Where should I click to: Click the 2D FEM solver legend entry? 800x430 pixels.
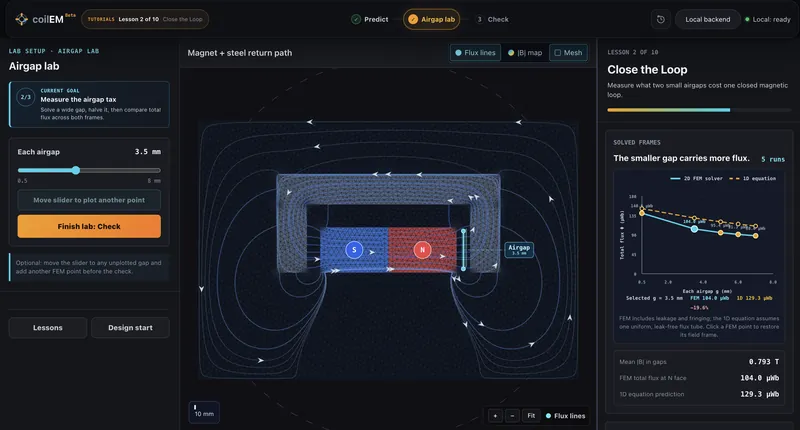pyautogui.click(x=696, y=179)
